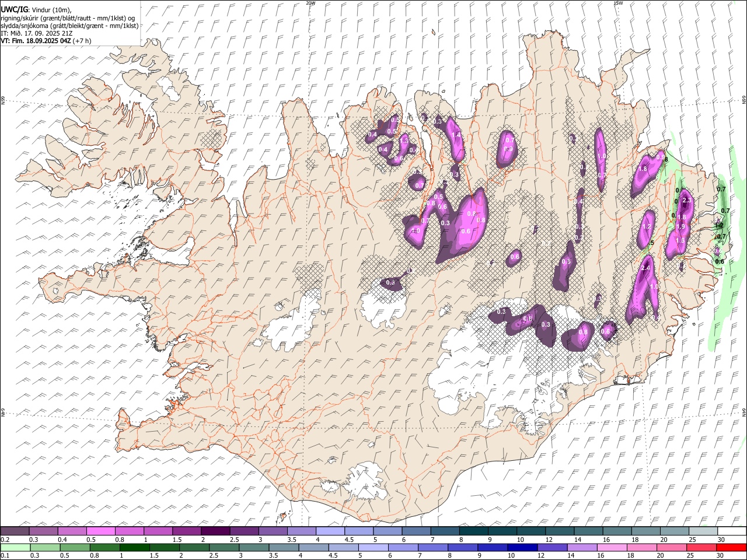Choose the pale lavender 4 snow legend swatch

(330, 531)
